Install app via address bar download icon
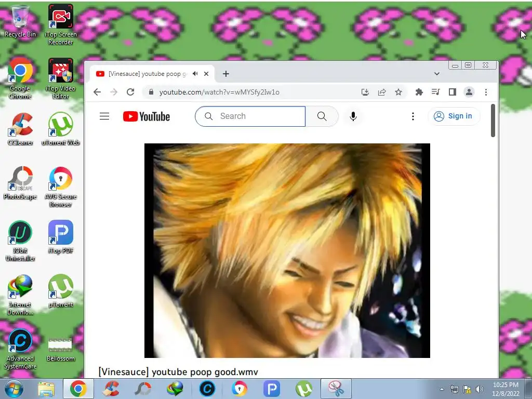 coord(365,92)
